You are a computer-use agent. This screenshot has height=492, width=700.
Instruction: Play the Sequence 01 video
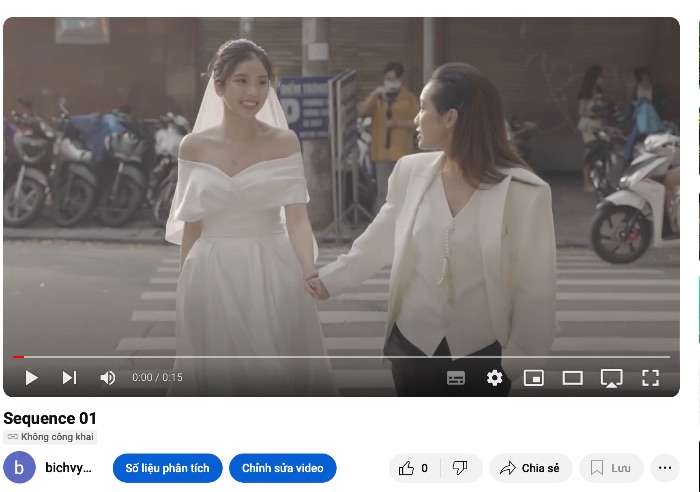pyautogui.click(x=31, y=378)
